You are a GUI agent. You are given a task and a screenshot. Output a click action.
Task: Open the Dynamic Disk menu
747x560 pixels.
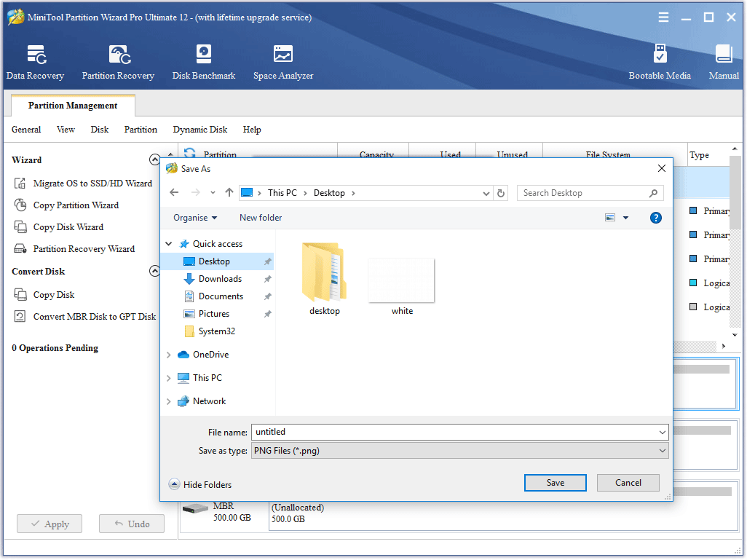200,130
